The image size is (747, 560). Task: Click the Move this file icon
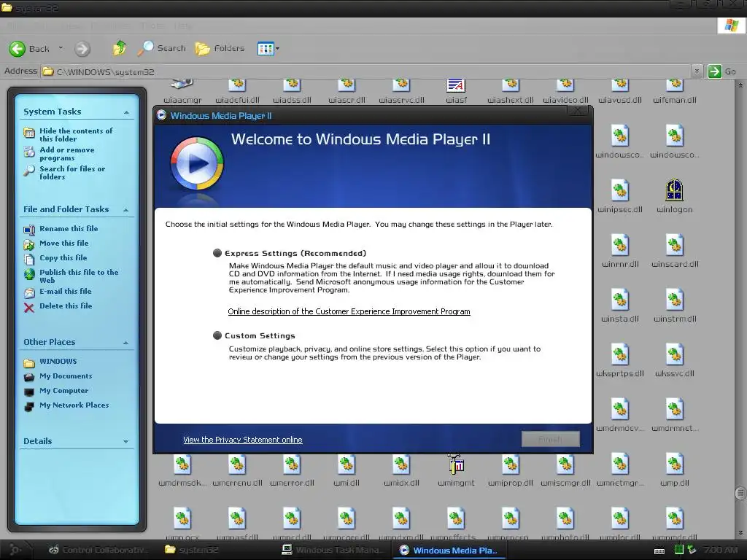coord(29,245)
